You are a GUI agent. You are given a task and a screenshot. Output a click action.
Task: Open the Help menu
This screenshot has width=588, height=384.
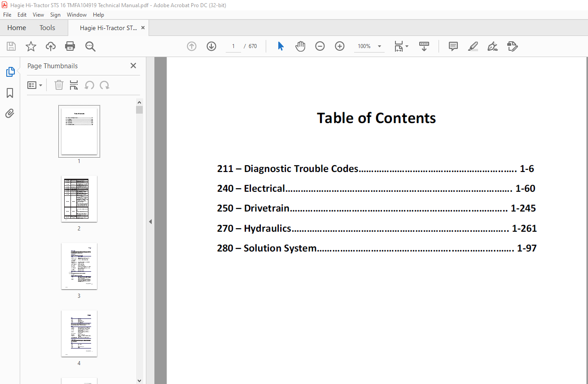[x=98, y=15]
